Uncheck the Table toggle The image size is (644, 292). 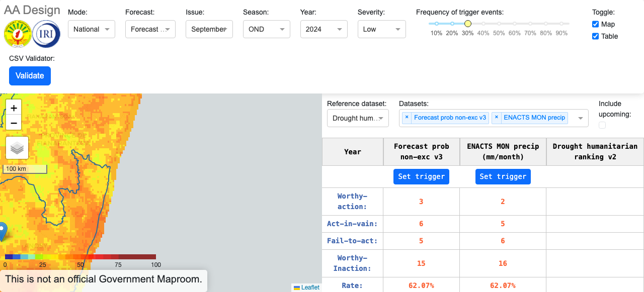(595, 36)
